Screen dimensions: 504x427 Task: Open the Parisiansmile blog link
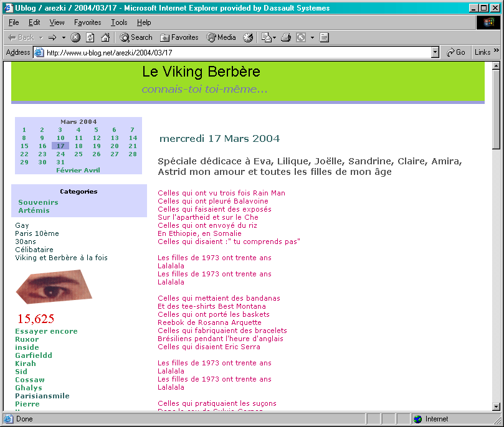point(42,396)
